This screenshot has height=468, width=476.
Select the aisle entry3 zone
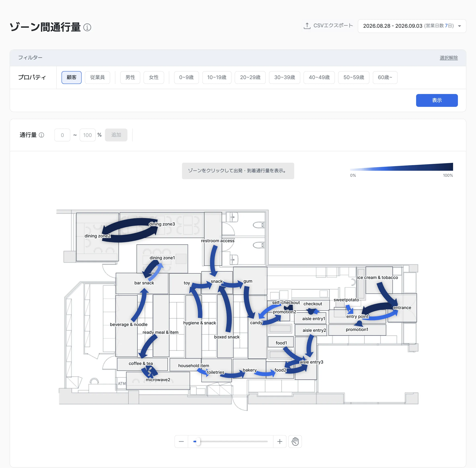coord(306,358)
